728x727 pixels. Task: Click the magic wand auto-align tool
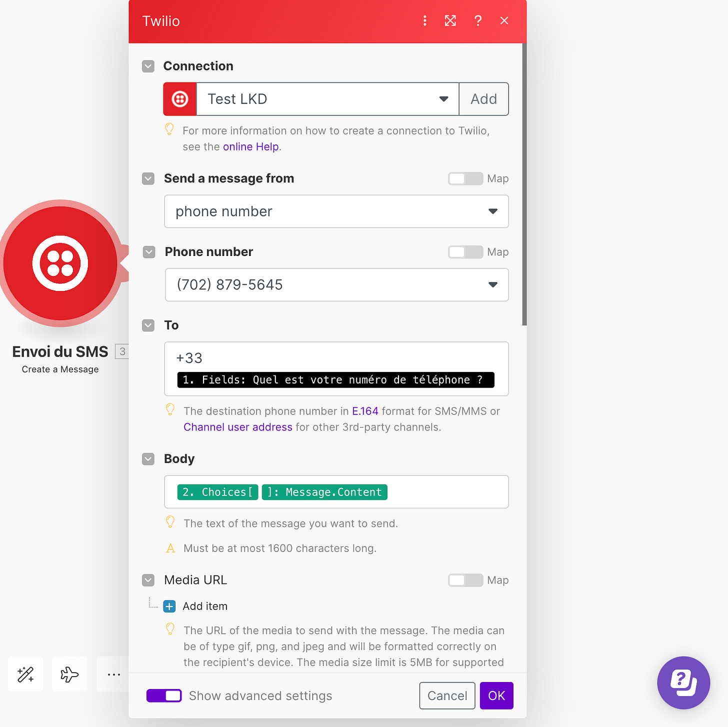pos(25,674)
